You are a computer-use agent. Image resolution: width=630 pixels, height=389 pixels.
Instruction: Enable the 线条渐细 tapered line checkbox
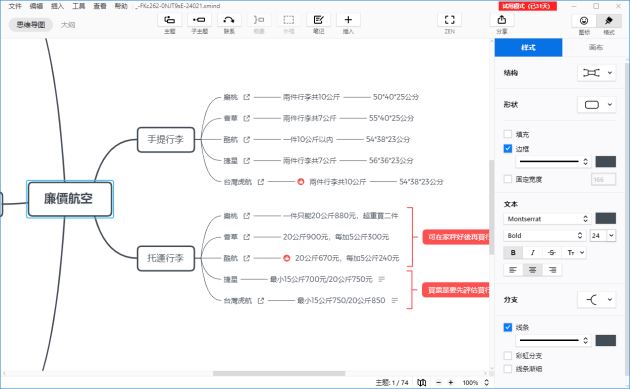pos(508,369)
